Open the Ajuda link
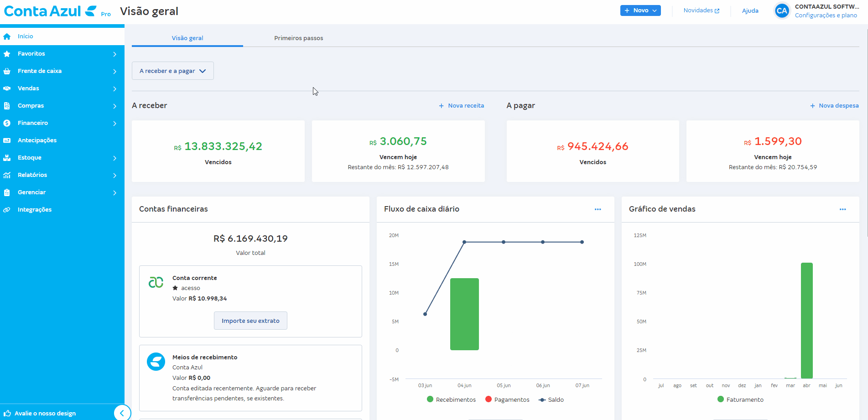Screen dimensions: 868x420 (x=750, y=11)
